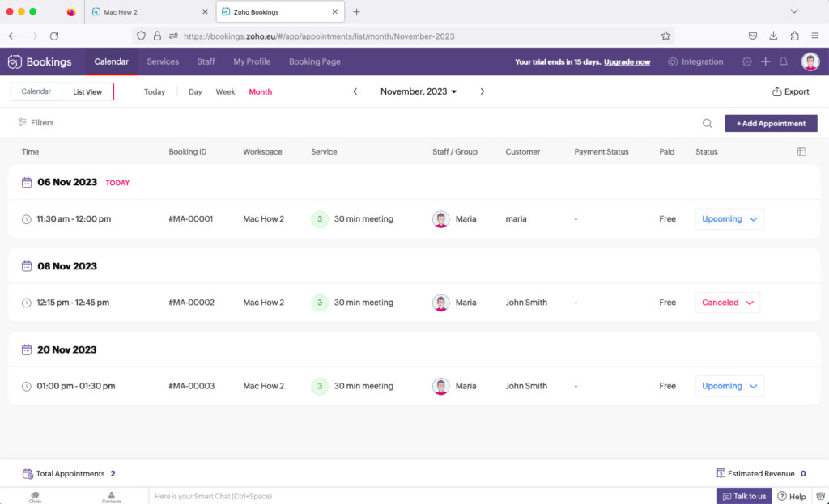Click the plus quick-add icon in header
Viewport: 829px width, 504px height.
(765, 62)
